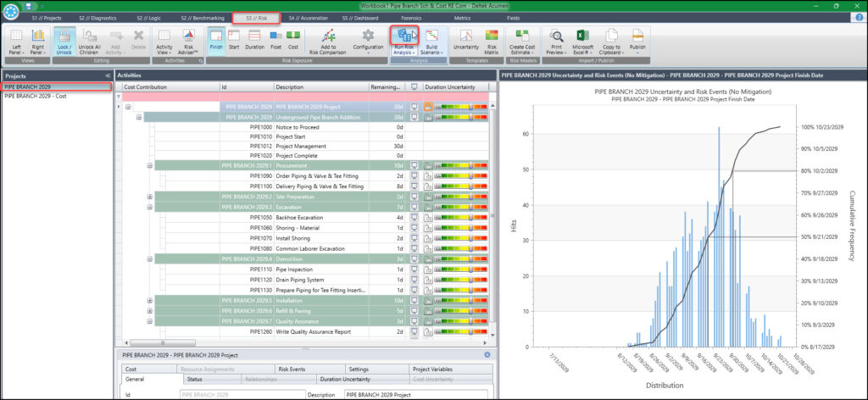
Task: Select the Start risk exposure button
Action: pos(234,41)
